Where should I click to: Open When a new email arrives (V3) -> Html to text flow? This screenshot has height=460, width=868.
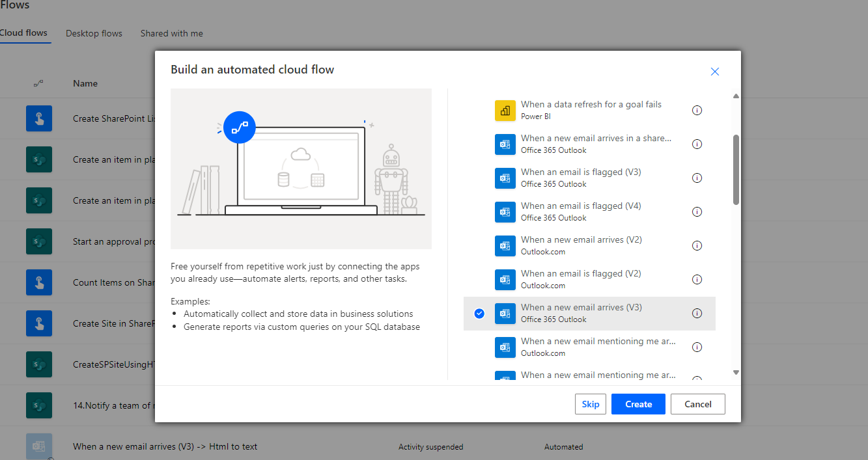coord(165,446)
